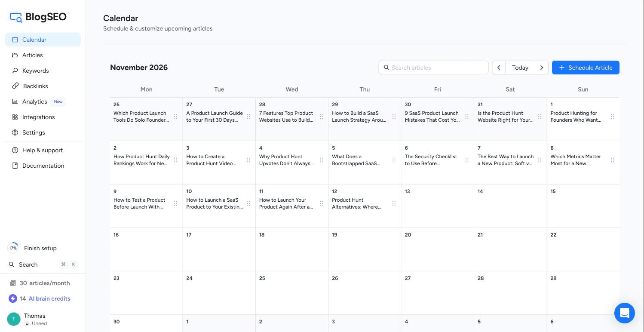
Task: Click the BlogSEO logo icon
Action: [16, 17]
